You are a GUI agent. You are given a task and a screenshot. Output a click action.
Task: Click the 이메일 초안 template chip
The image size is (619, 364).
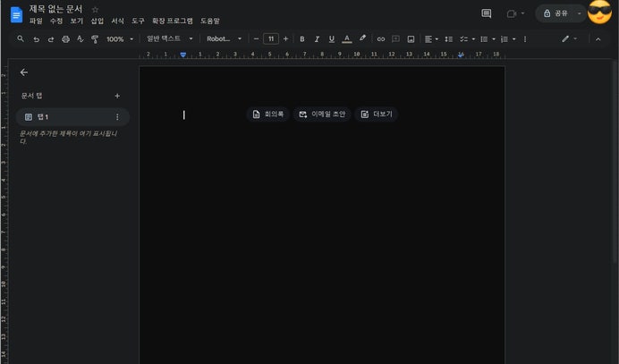(322, 114)
